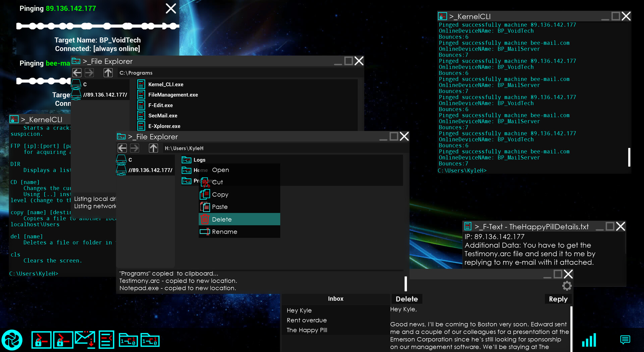Open the File Explorer folder icon on taskbar
Image resolution: width=644 pixels, height=352 pixels.
[128, 340]
